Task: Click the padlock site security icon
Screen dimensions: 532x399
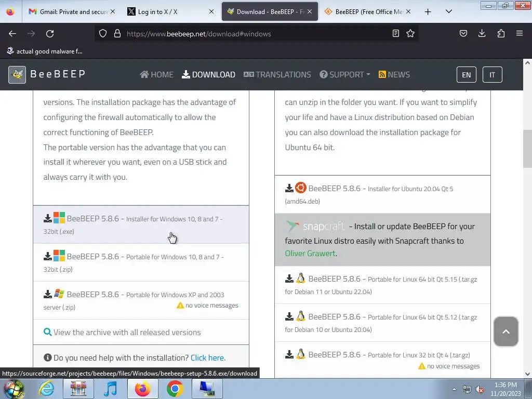Action: click(117, 34)
